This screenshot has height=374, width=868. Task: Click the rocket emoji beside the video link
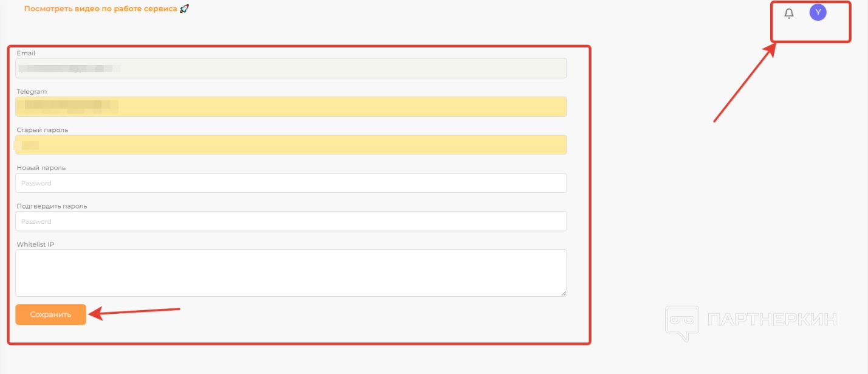click(x=185, y=9)
